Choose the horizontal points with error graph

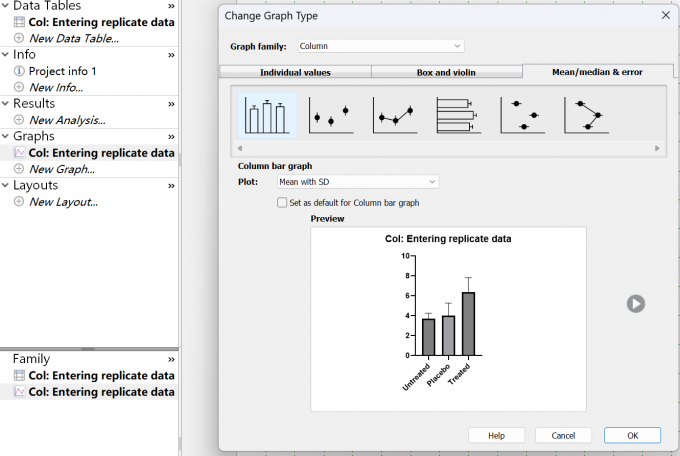pos(522,116)
